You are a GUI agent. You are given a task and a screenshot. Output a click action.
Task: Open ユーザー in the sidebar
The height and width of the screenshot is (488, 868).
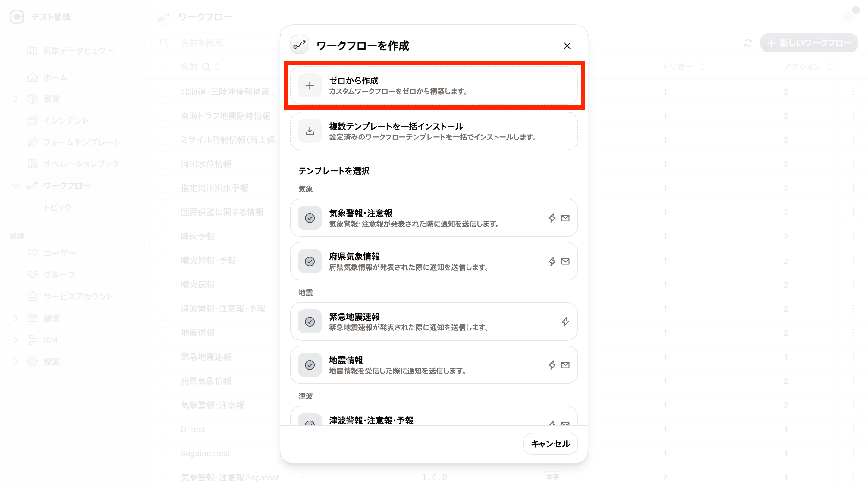coord(72,253)
